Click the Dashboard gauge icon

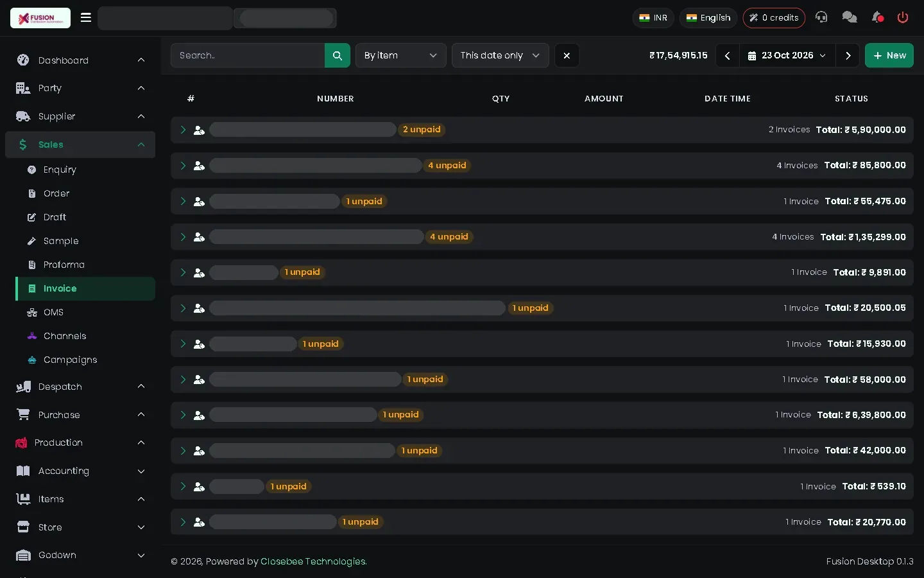click(23, 60)
